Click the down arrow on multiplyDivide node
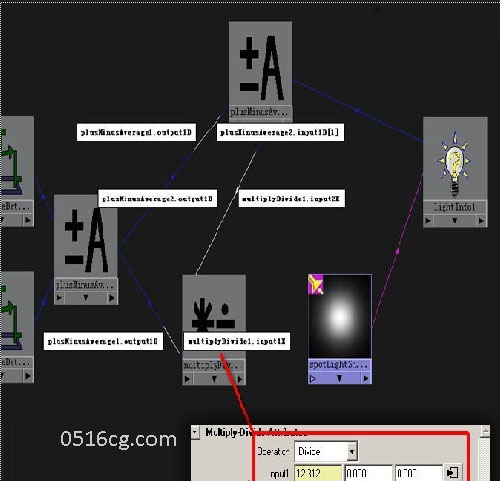Screen dimensions: 500x481 [214, 379]
